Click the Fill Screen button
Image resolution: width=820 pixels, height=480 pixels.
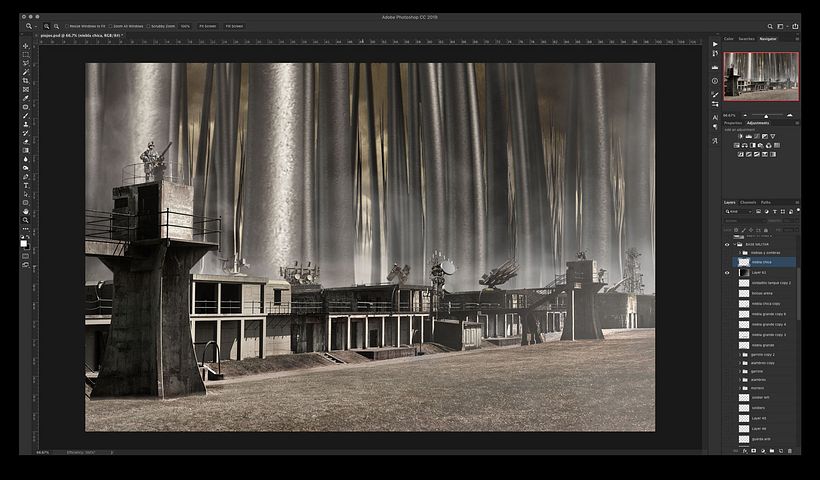pyautogui.click(x=234, y=26)
